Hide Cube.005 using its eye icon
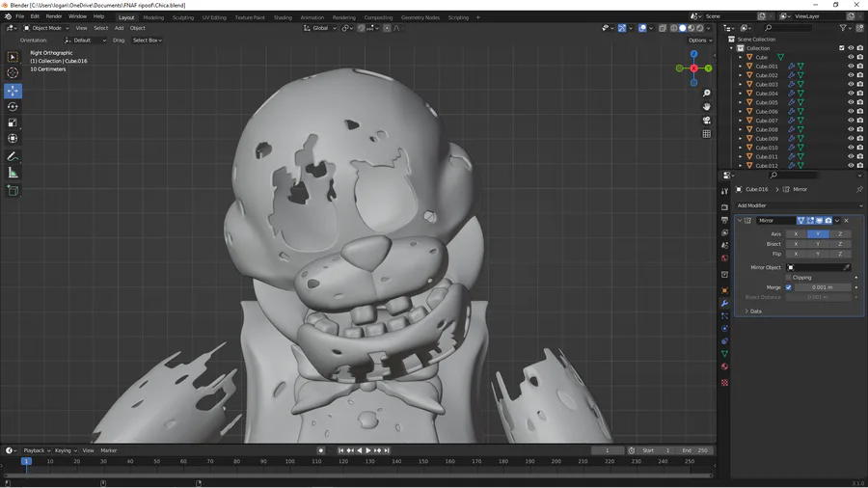Viewport: 868px width, 488px height. pos(851,102)
